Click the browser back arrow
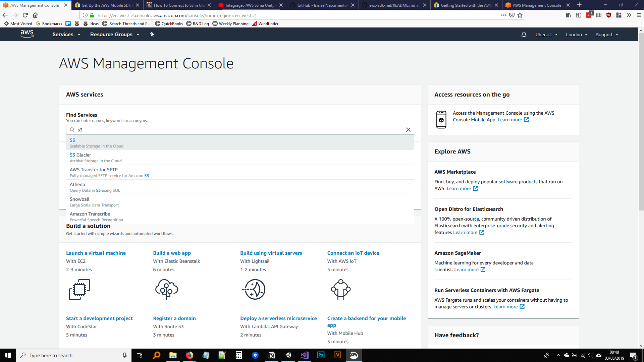The width and height of the screenshot is (644, 362). 5,15
